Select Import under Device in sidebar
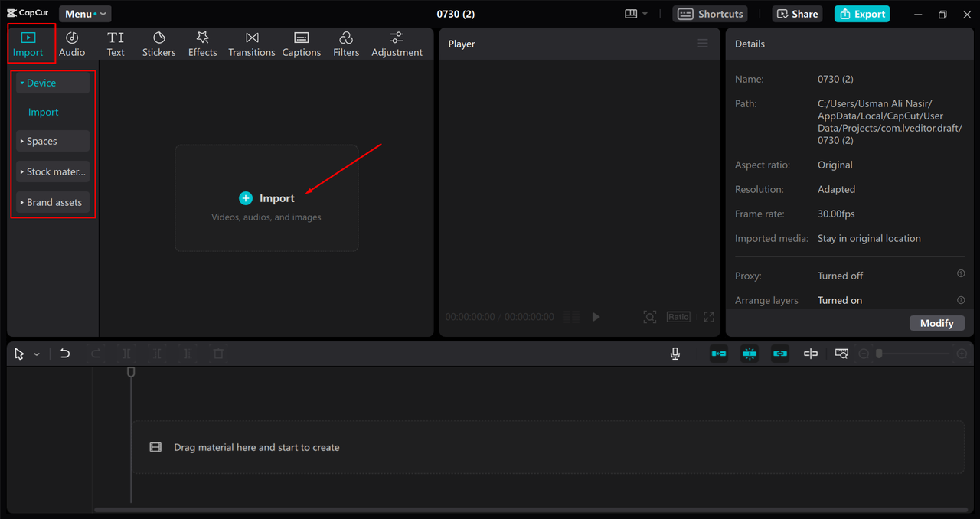The image size is (980, 519). tap(44, 112)
